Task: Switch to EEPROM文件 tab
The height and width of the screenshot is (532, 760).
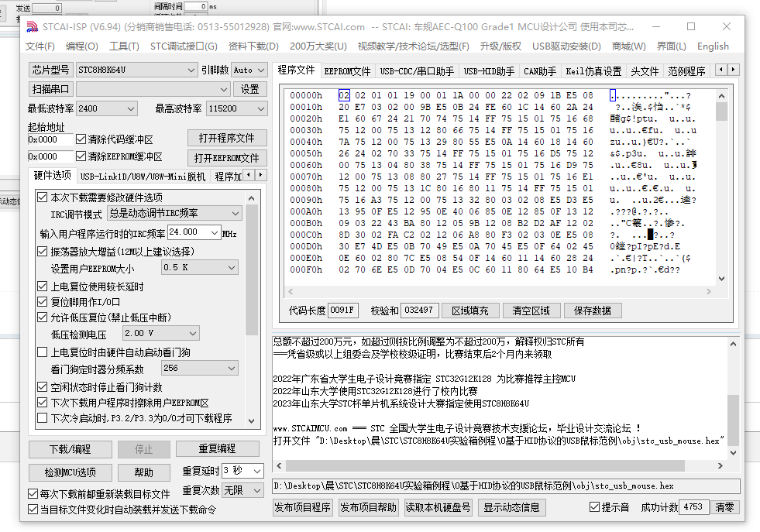Action: tap(347, 71)
